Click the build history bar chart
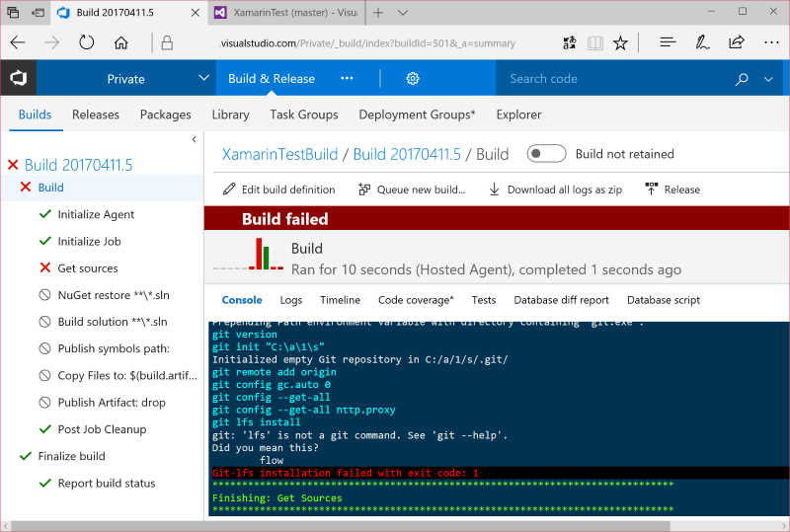Image resolution: width=790 pixels, height=532 pixels. tap(248, 254)
